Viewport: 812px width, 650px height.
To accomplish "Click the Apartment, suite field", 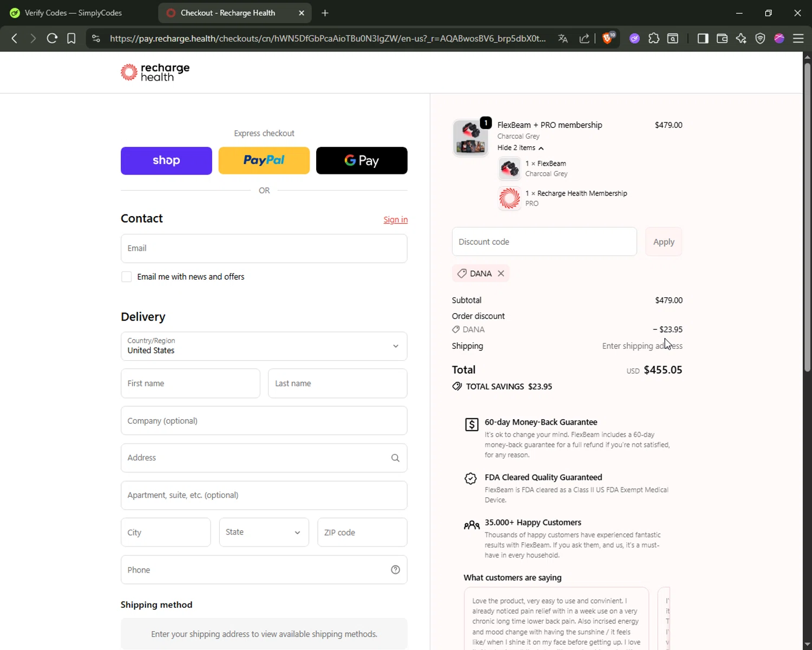I will [x=264, y=495].
